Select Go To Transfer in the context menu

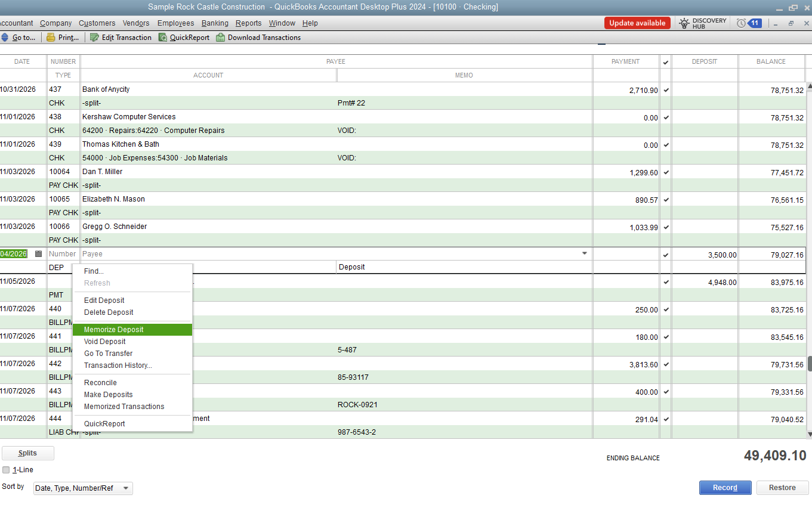tap(132, 354)
